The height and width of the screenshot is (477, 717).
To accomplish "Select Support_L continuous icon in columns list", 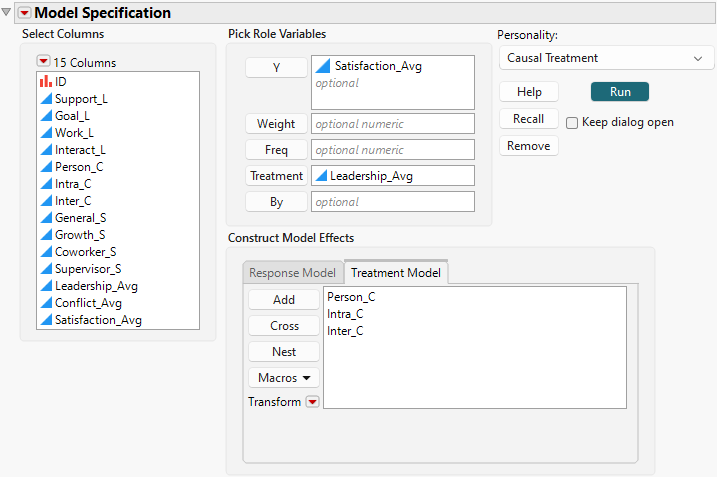I will click(x=46, y=98).
